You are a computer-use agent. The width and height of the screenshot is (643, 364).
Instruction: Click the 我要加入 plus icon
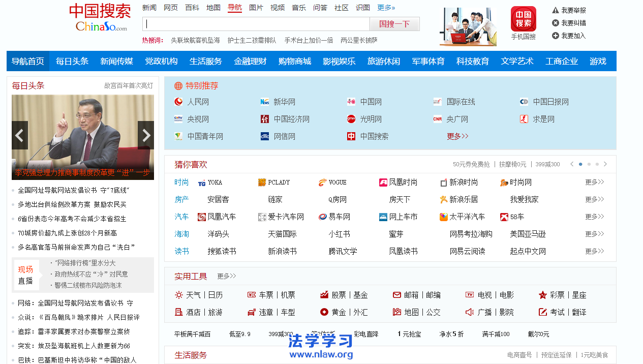point(556,36)
